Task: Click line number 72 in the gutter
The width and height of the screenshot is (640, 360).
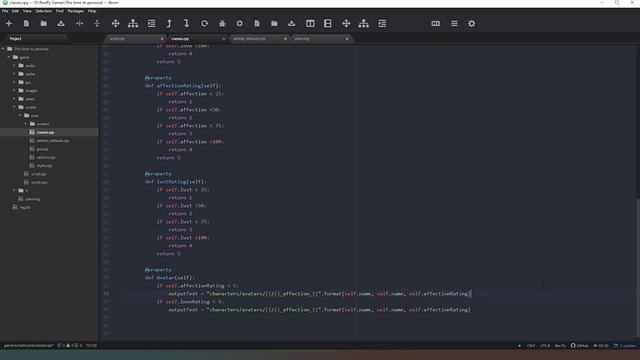Action: click(106, 293)
